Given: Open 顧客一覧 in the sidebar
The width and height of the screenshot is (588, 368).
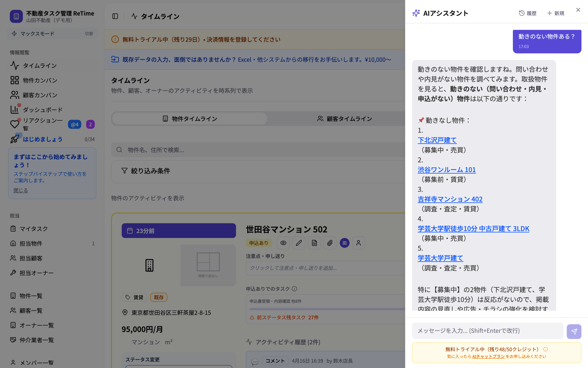Looking at the screenshot, I should tap(52, 311).
